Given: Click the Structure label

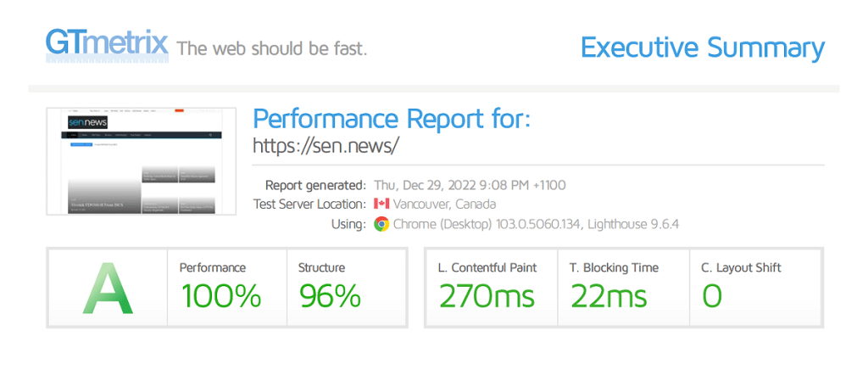Looking at the screenshot, I should 321,268.
